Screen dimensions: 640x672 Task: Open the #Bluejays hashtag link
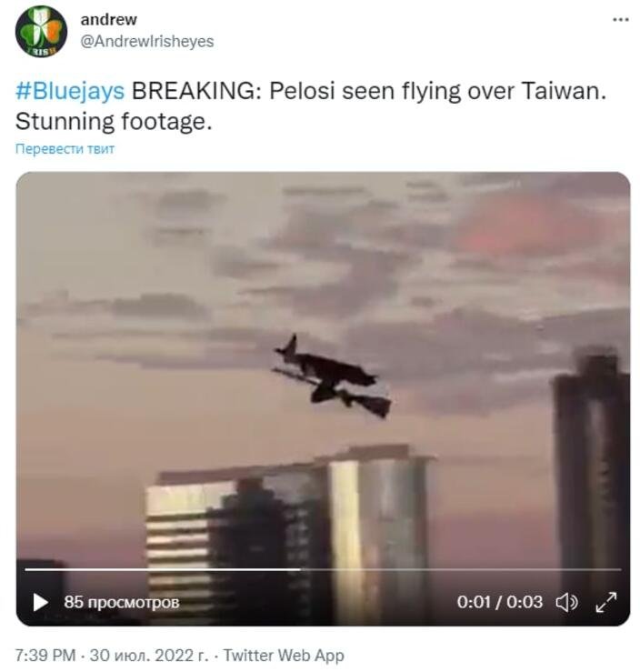click(70, 91)
